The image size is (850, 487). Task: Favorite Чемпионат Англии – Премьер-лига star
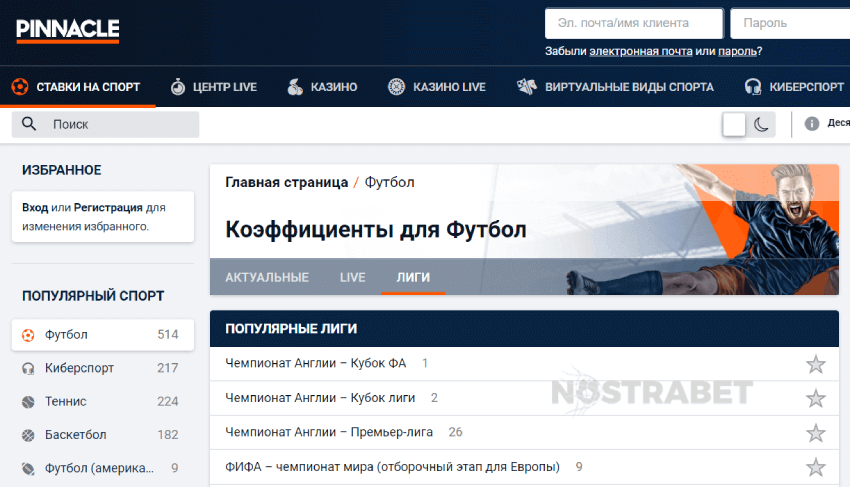(x=815, y=433)
